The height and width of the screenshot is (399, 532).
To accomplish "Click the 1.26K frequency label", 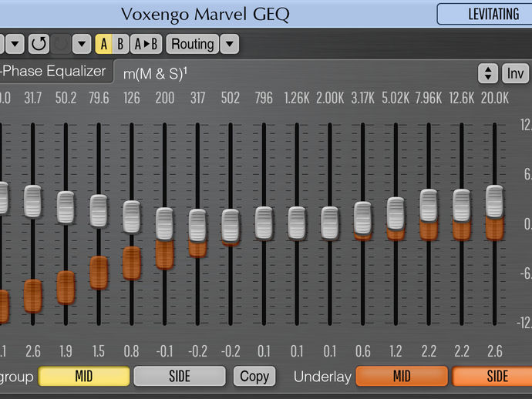I will [x=297, y=99].
